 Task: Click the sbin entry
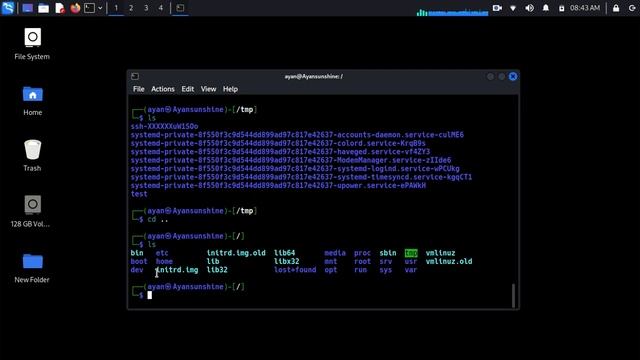click(388, 253)
